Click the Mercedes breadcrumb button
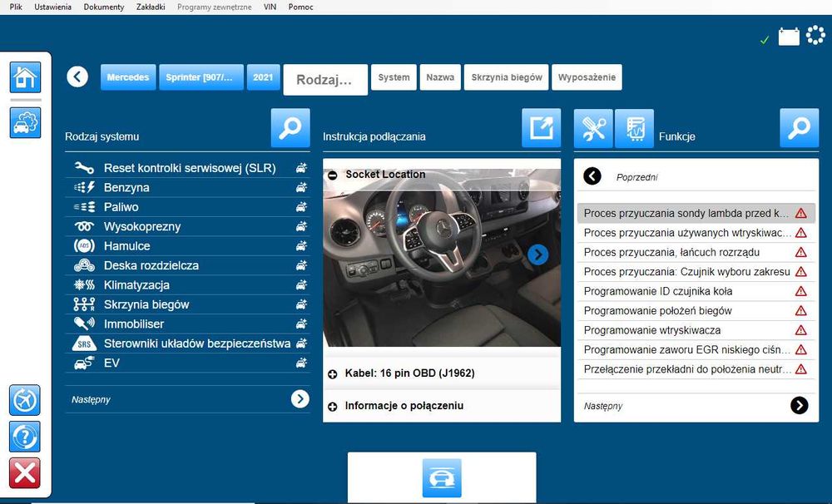 (x=128, y=77)
